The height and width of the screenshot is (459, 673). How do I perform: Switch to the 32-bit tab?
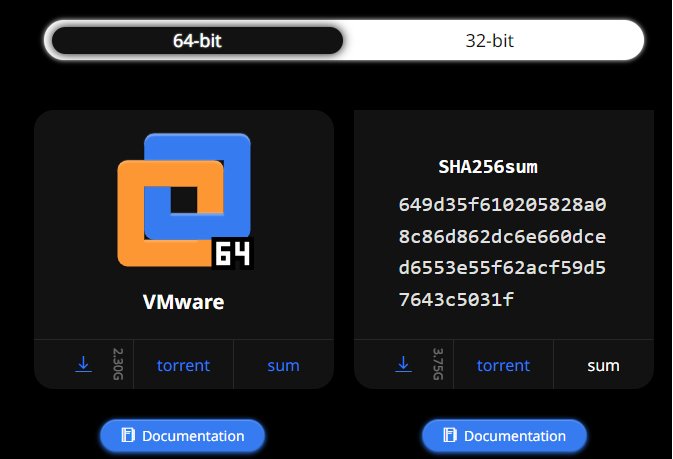(x=490, y=41)
